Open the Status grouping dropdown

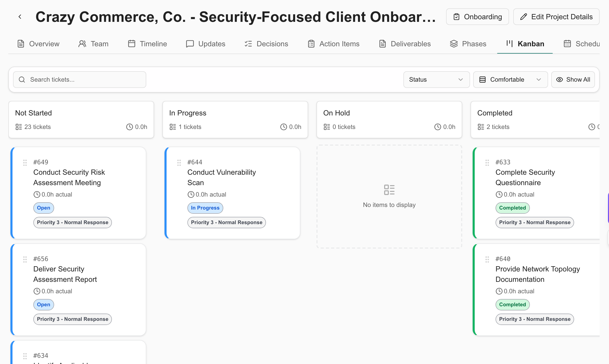pos(436,80)
